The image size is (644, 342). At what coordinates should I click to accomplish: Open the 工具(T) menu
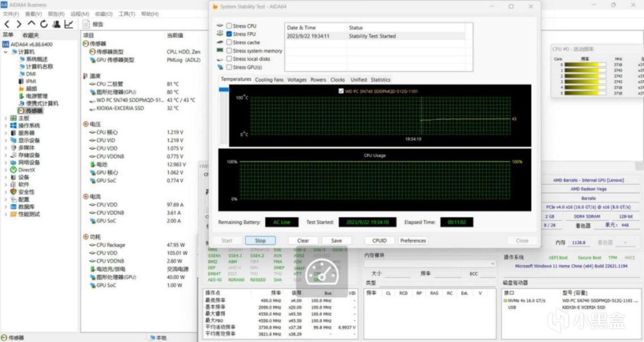(x=127, y=14)
